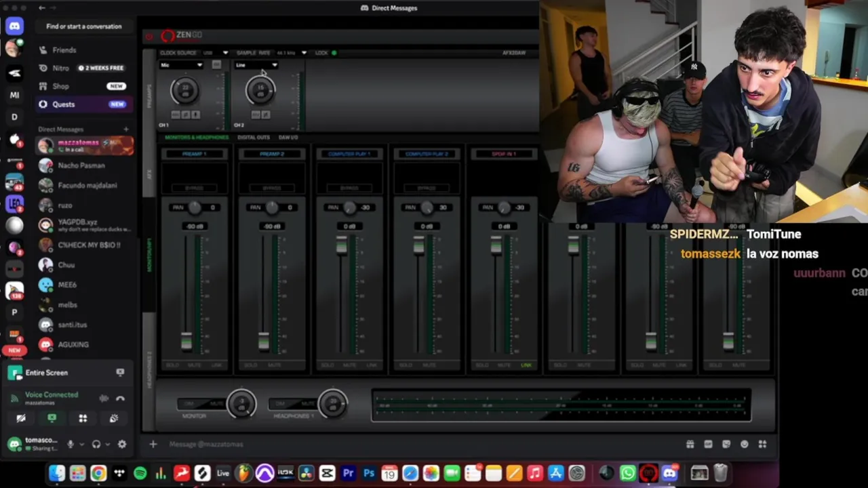The image size is (868, 488).
Task: Open WhatsApp from the Dock
Action: [628, 473]
